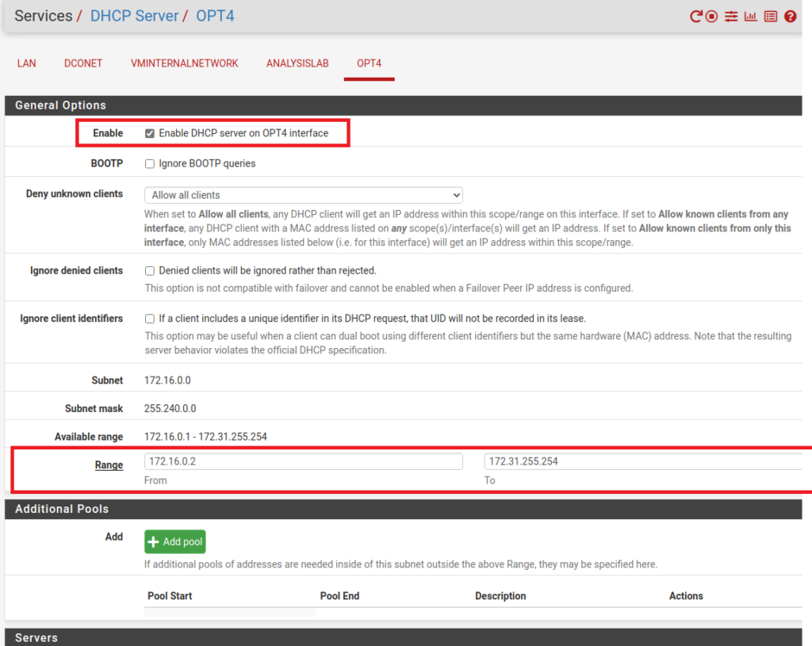Enable Denied clients will be ignored checkbox
Screen dimensions: 812x646
click(150, 270)
